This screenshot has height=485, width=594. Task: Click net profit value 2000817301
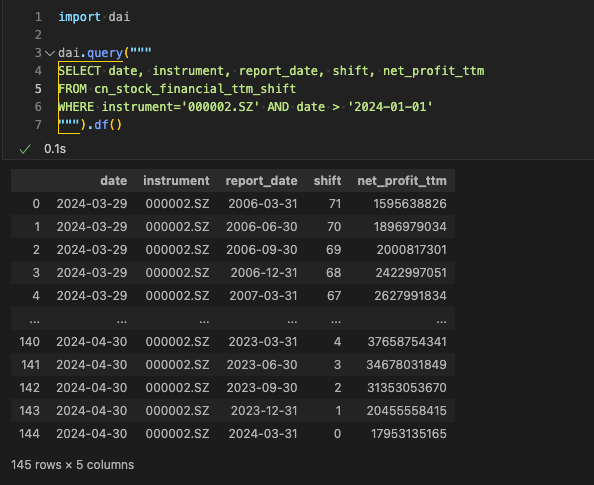click(x=411, y=250)
